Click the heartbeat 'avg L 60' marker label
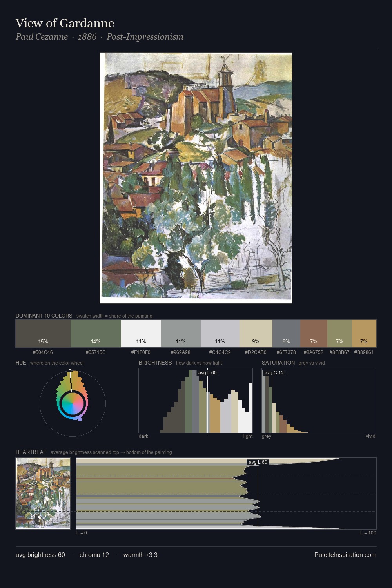Image resolution: width=392 pixels, height=588 pixels. [258, 462]
